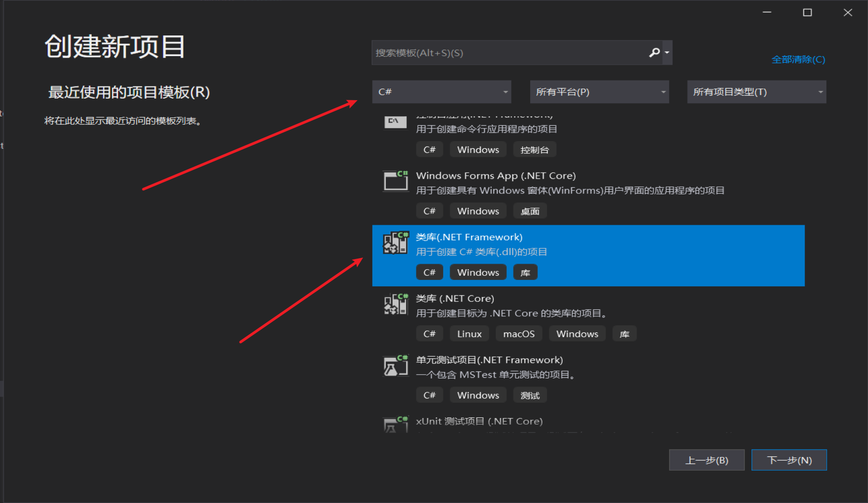Viewport: 868px width, 503px height.
Task: Select xUnit 测试项目 (.NET Core) template
Action: (x=479, y=421)
